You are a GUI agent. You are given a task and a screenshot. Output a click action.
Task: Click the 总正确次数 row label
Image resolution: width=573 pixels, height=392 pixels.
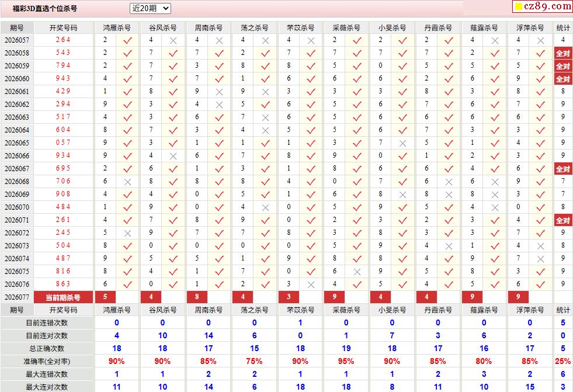pyautogui.click(x=47, y=349)
